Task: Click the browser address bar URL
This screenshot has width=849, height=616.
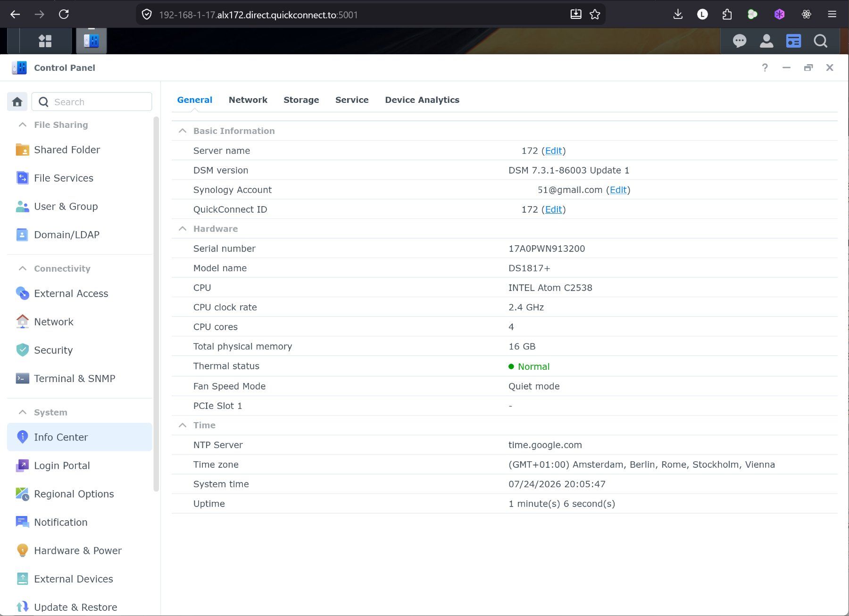Action: [258, 15]
